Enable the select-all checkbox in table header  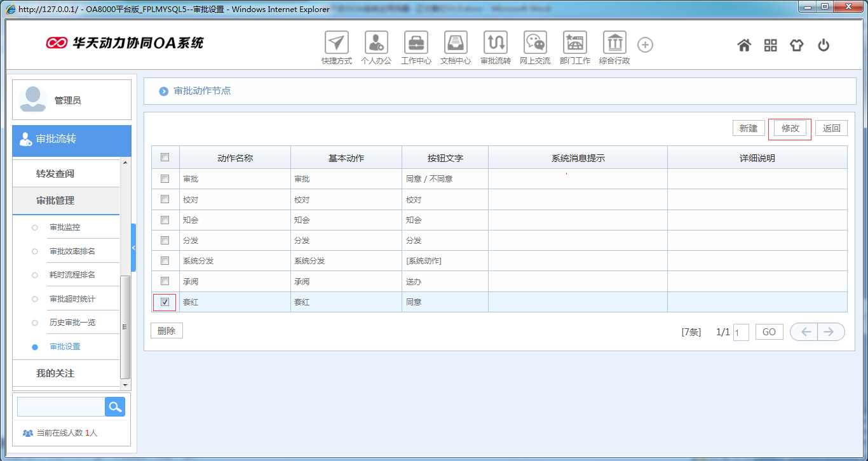tap(165, 157)
